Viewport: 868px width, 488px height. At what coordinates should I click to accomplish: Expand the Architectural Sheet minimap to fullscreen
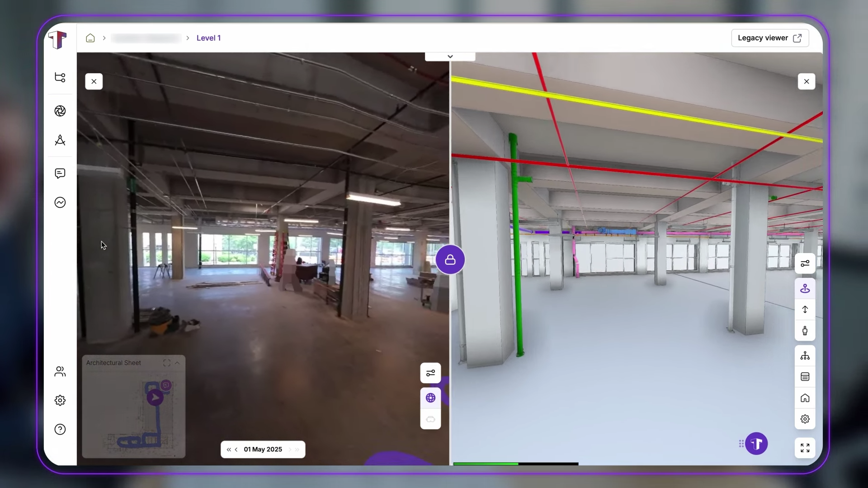point(167,363)
